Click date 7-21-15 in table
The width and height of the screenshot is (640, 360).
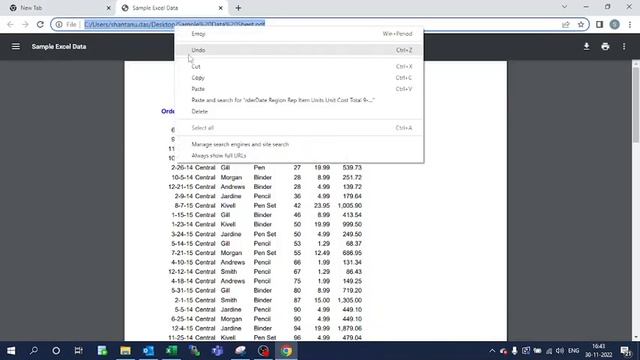[x=183, y=253]
